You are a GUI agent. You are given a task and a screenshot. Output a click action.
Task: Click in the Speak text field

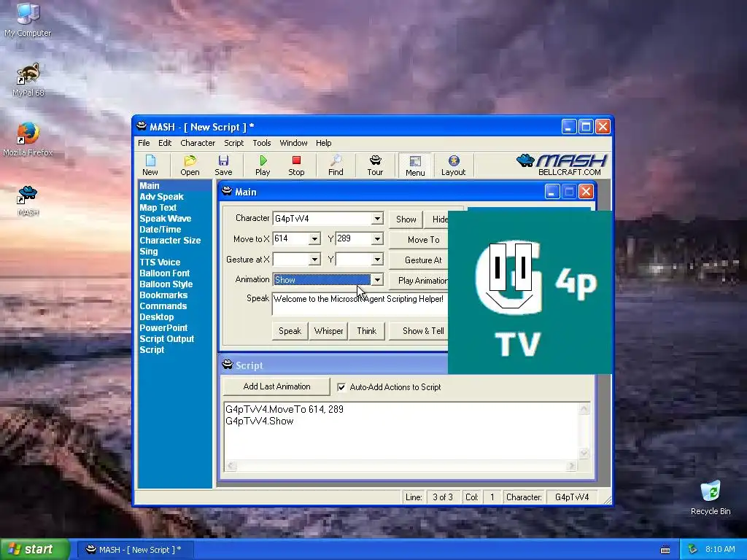tap(360, 304)
